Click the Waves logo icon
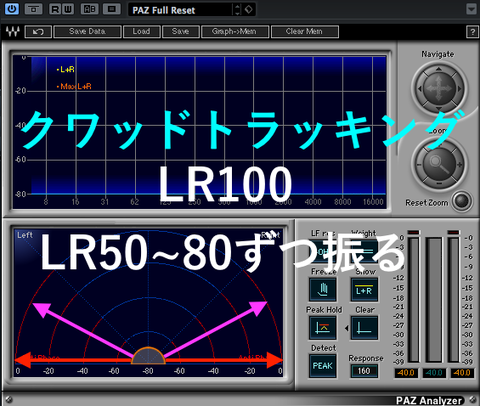 pos(13,32)
